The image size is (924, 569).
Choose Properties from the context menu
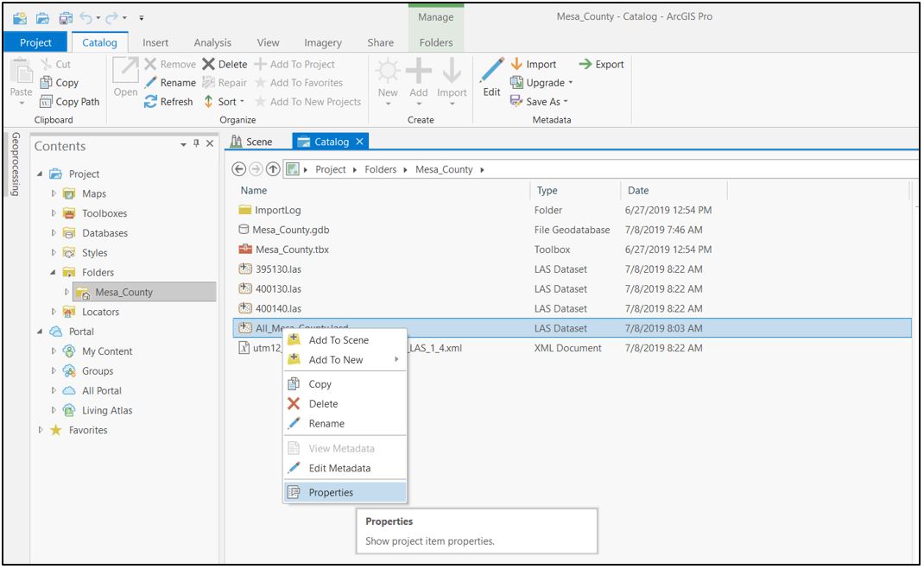point(331,492)
